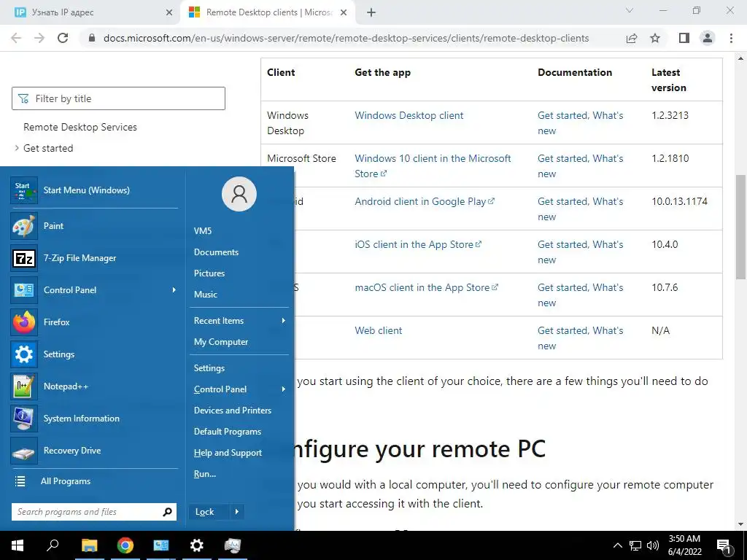This screenshot has width=747, height=560.
Task: Open File Explorer from the taskbar
Action: point(89,545)
